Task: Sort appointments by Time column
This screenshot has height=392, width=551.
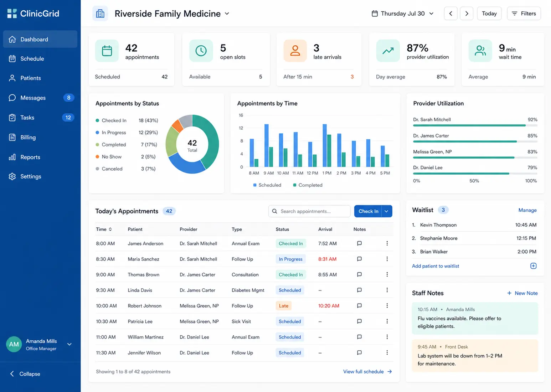Action: (104, 229)
